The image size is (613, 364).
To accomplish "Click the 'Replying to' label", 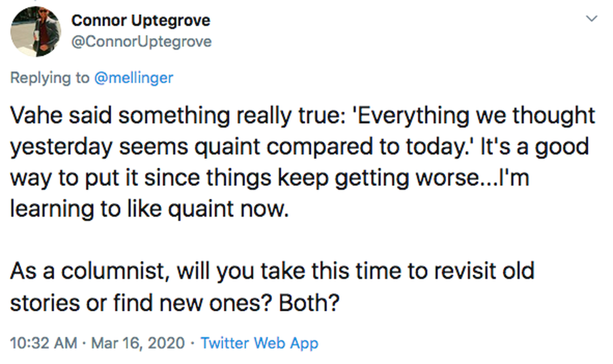I will [x=50, y=77].
